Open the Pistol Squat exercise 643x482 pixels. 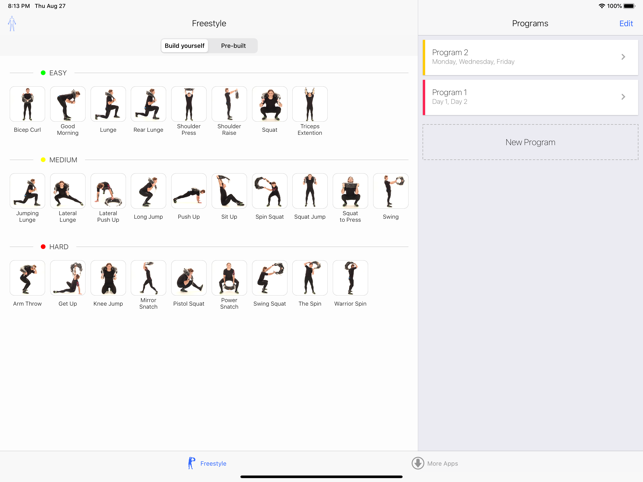tap(189, 279)
